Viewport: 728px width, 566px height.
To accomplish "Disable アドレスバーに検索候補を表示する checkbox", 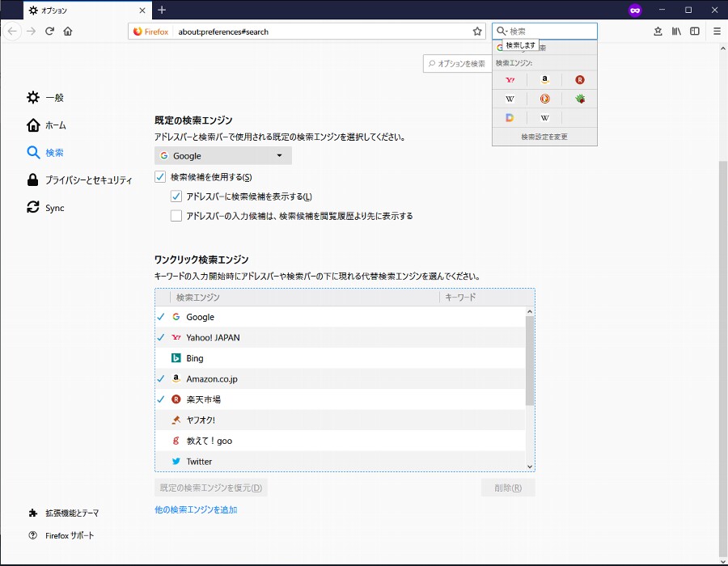I will (176, 196).
